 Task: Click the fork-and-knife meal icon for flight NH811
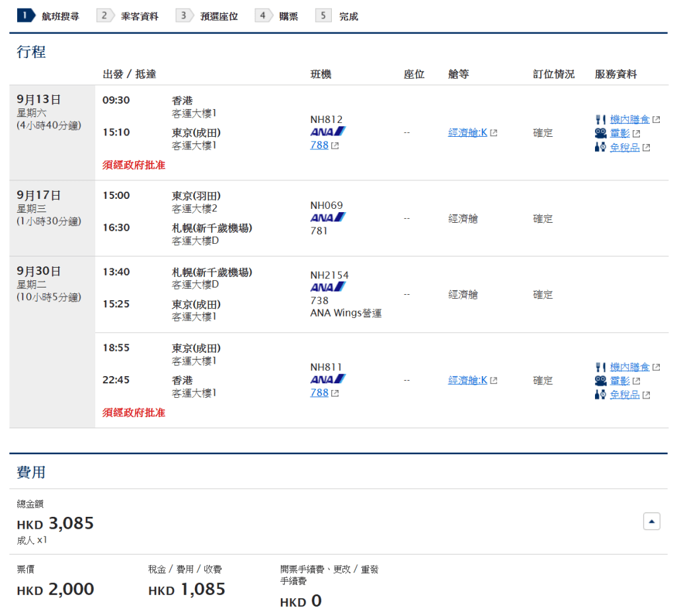point(600,367)
